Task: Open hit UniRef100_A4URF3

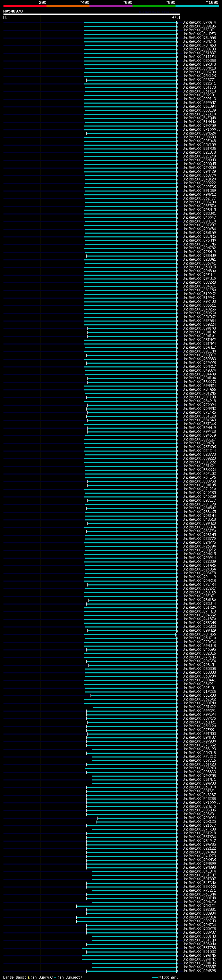Action: pos(199,34)
